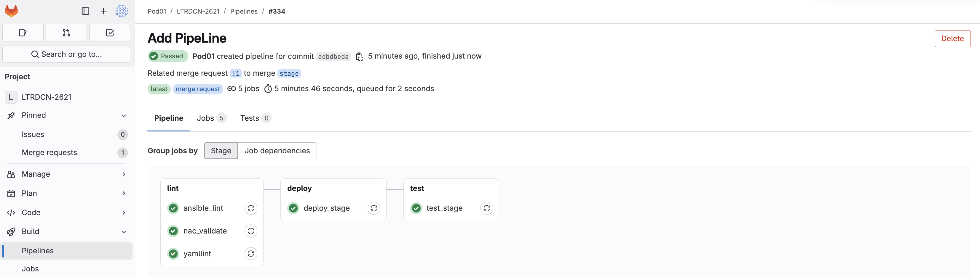Viewport: 980px width, 277px height.
Task: Retry the test_stage job
Action: (x=486, y=208)
